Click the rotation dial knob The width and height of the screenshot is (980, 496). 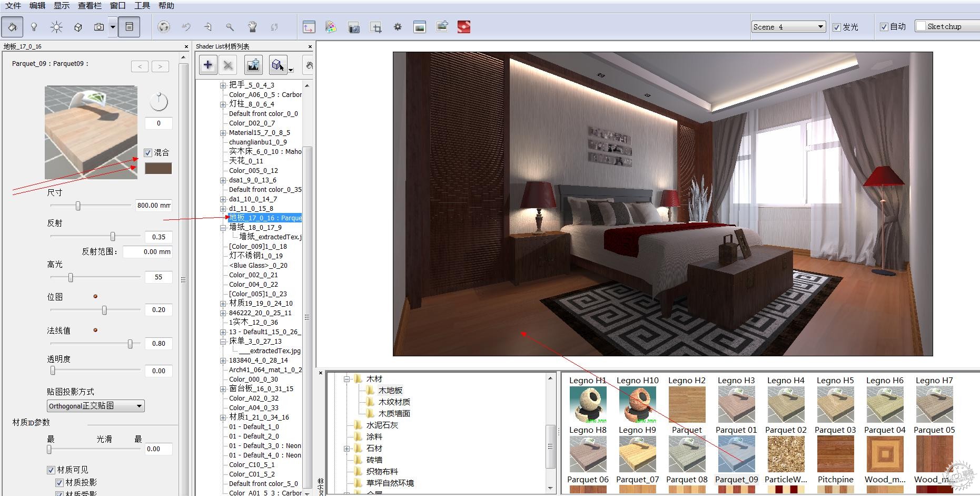coord(159,102)
